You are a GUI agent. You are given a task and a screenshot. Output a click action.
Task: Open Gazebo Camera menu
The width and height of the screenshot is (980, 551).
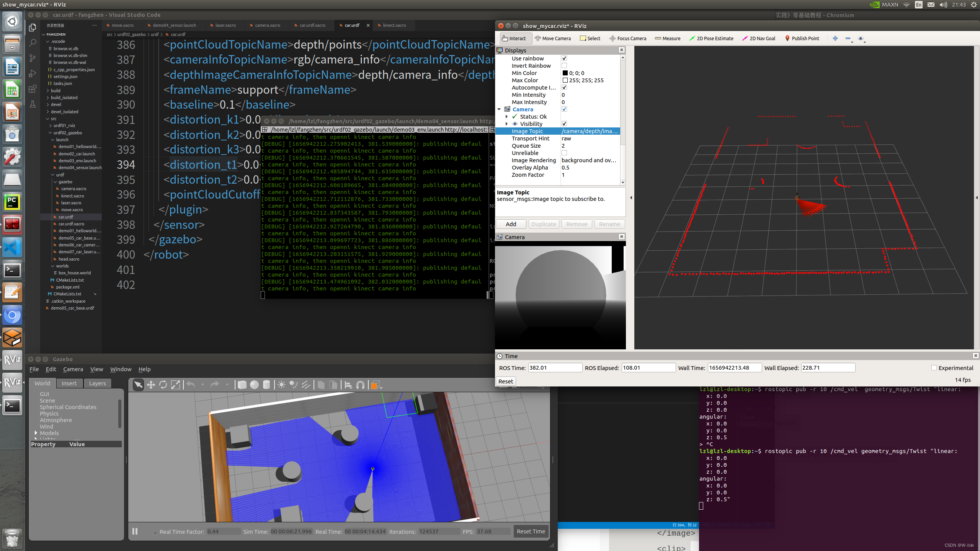click(73, 369)
